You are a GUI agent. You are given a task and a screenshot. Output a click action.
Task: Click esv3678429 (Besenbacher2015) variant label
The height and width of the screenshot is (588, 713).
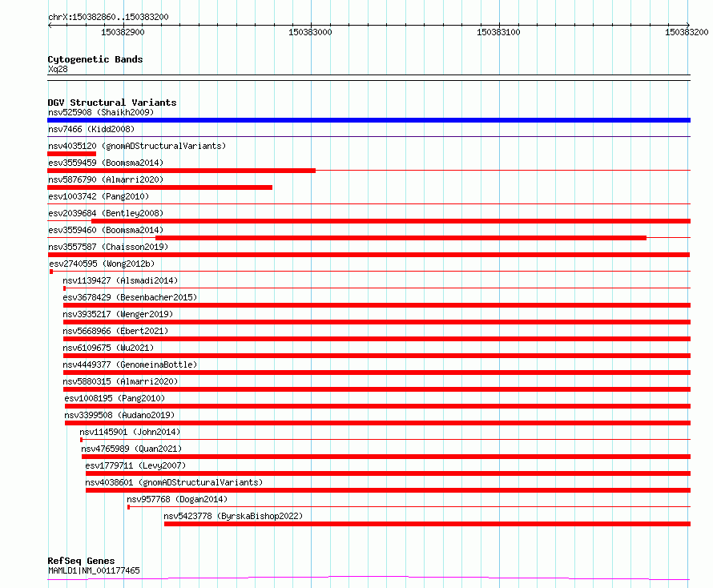130,297
